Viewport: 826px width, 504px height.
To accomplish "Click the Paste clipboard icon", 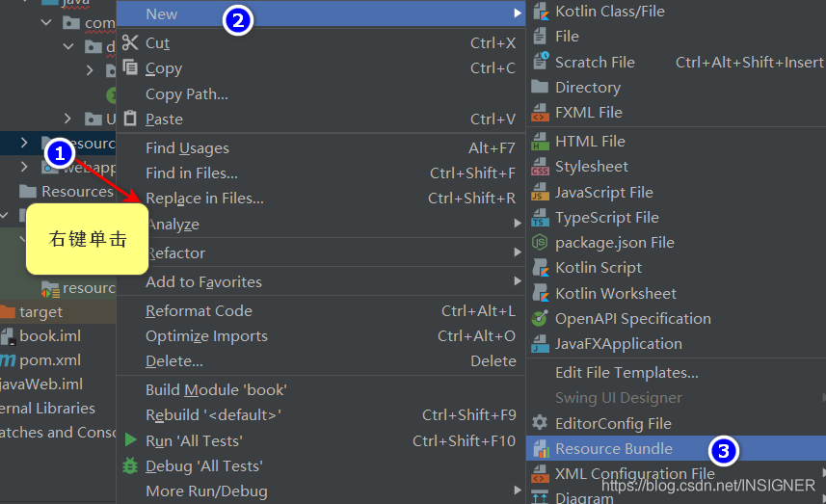I will pos(130,118).
